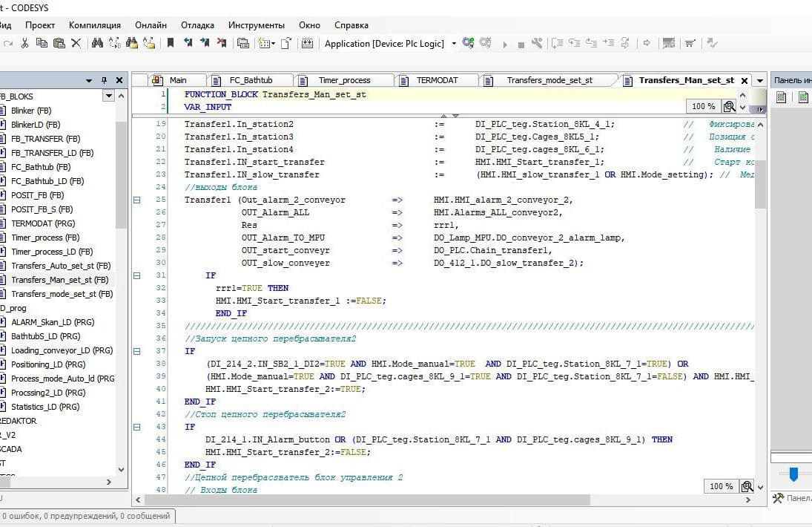Open the Отладка menu
The image size is (812, 527).
pyautogui.click(x=197, y=25)
